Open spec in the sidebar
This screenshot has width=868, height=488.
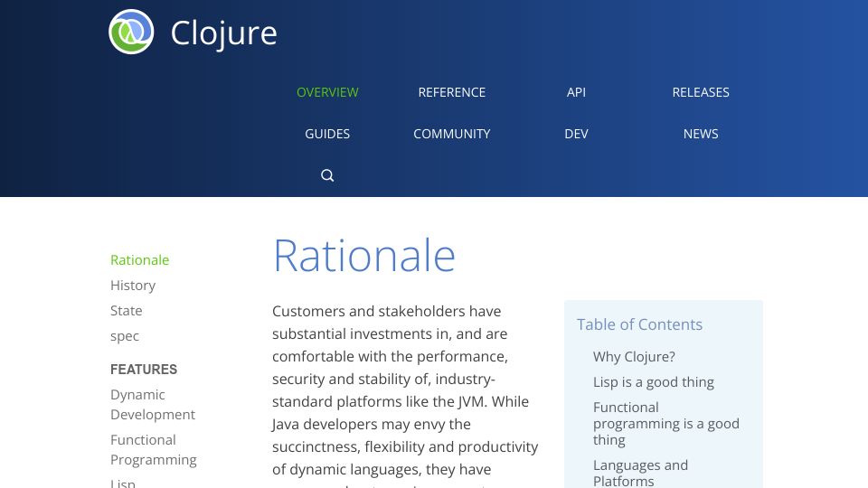[x=125, y=336]
